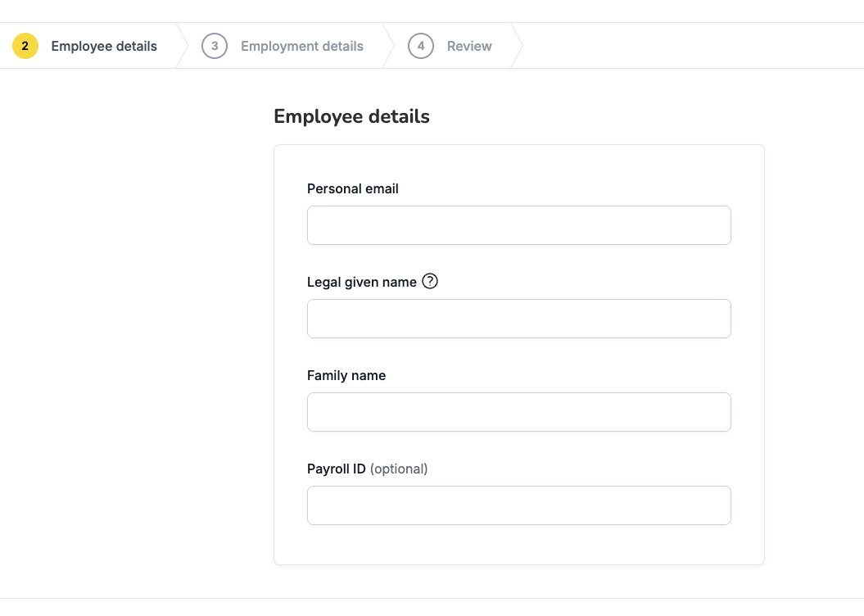The height and width of the screenshot is (616, 864).
Task: Select the Family name text box
Action: [519, 412]
